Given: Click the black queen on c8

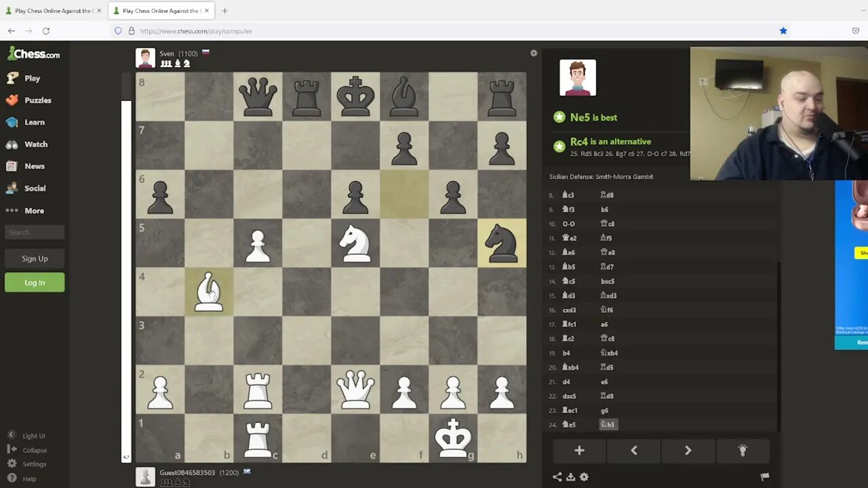Looking at the screenshot, I should pyautogui.click(x=258, y=97).
